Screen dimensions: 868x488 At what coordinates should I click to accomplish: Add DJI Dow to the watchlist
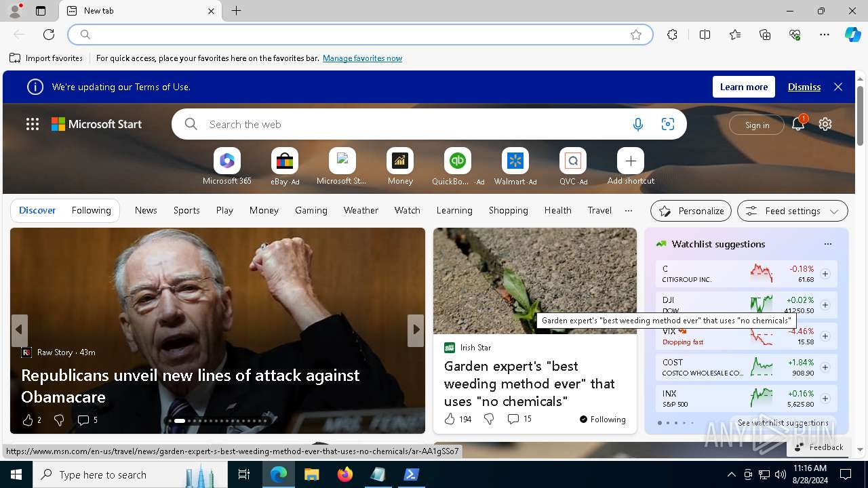pos(825,305)
